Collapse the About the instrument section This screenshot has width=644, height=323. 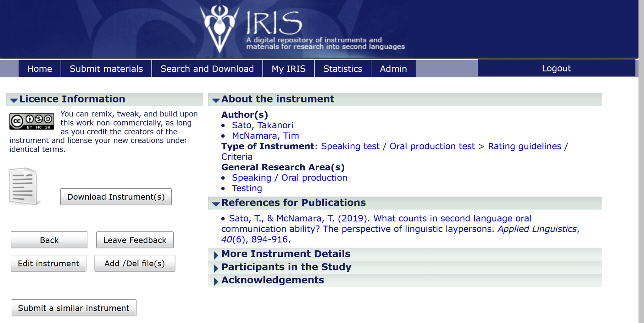(x=405, y=99)
